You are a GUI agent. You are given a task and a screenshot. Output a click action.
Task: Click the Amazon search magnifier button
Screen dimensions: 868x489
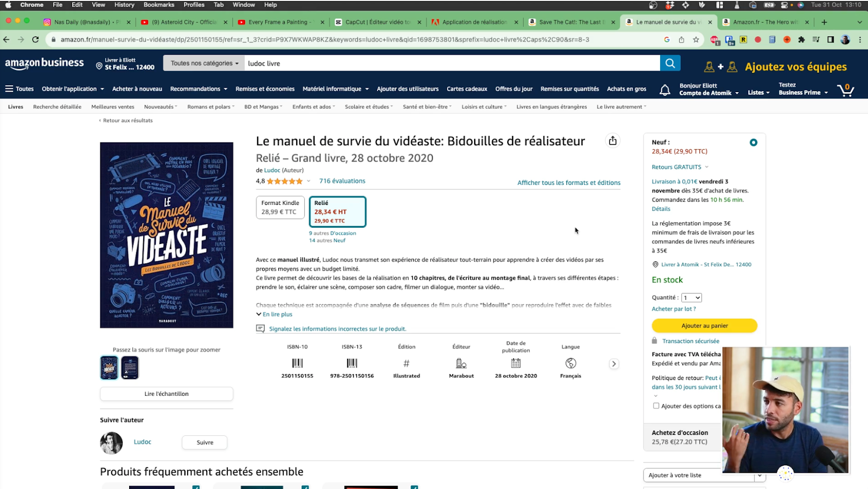point(670,63)
